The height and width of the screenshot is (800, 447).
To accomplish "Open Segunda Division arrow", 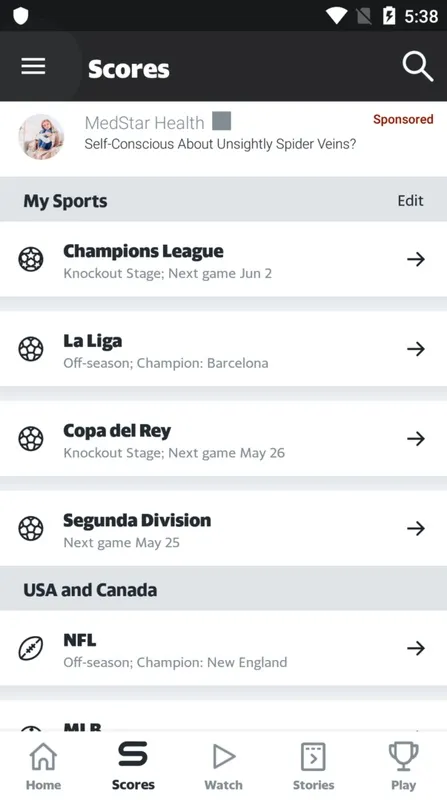I will pyautogui.click(x=416, y=529).
